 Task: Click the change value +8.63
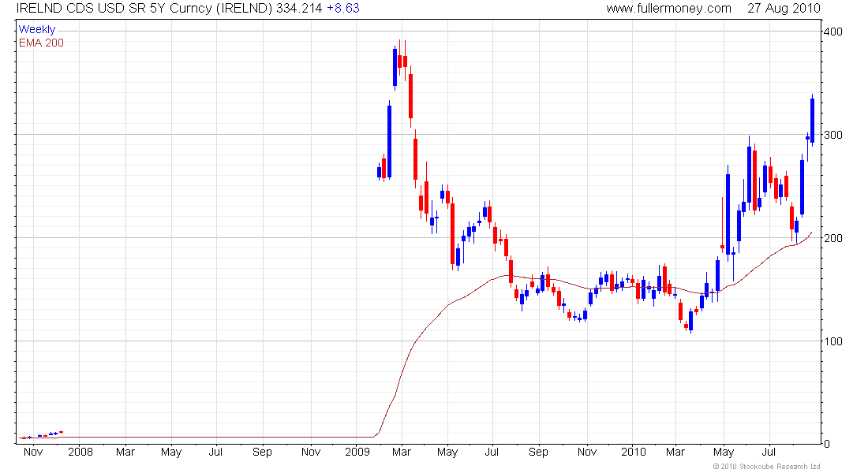point(343,9)
